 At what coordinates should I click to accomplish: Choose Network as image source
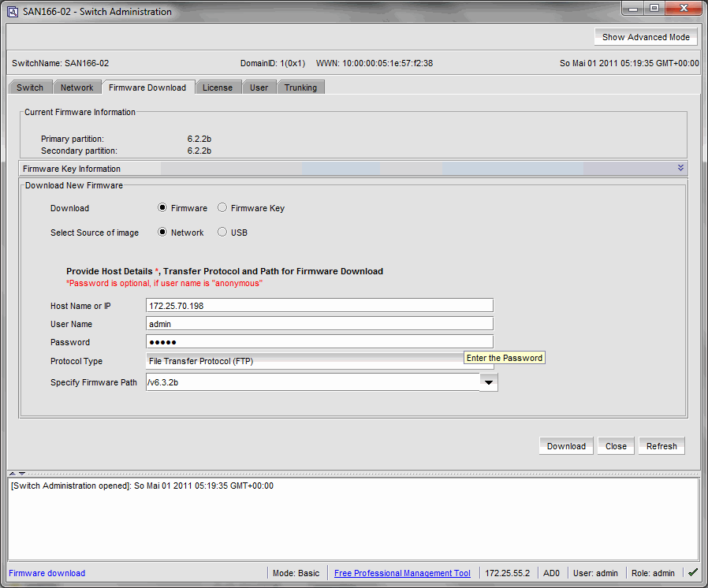pyautogui.click(x=162, y=233)
